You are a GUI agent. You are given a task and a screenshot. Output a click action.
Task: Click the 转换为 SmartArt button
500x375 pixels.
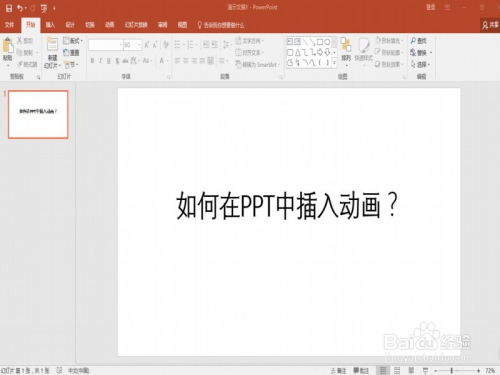[x=257, y=64]
